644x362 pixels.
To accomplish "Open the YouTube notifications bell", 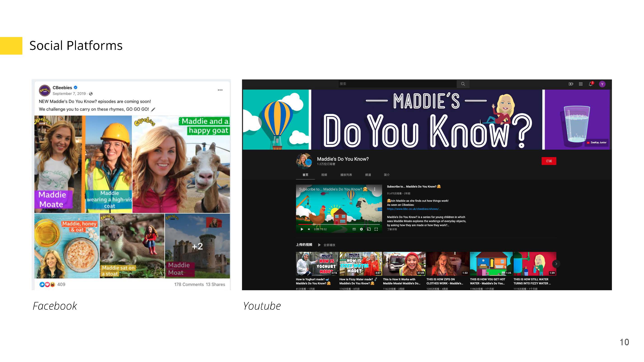I will pos(591,84).
